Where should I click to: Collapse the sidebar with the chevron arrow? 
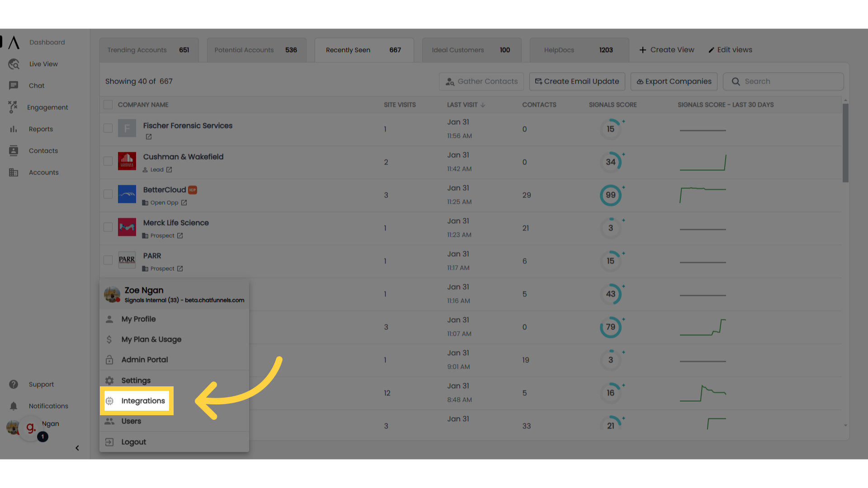pyautogui.click(x=77, y=448)
